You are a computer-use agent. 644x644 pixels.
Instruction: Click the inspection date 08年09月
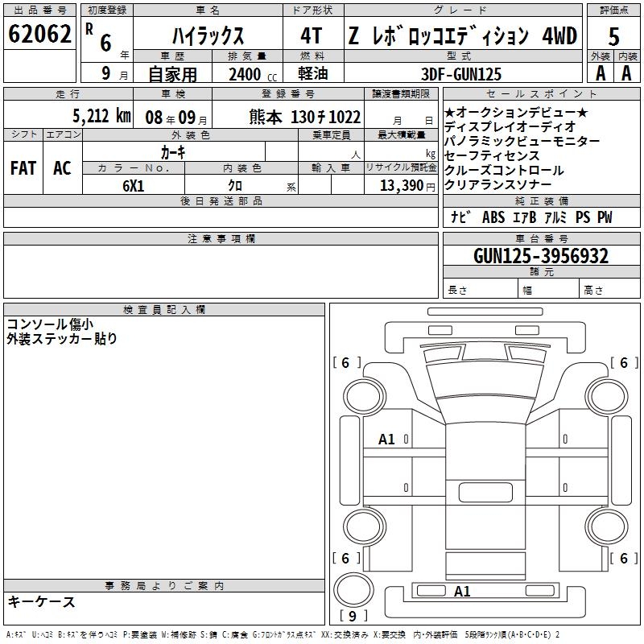[176, 118]
